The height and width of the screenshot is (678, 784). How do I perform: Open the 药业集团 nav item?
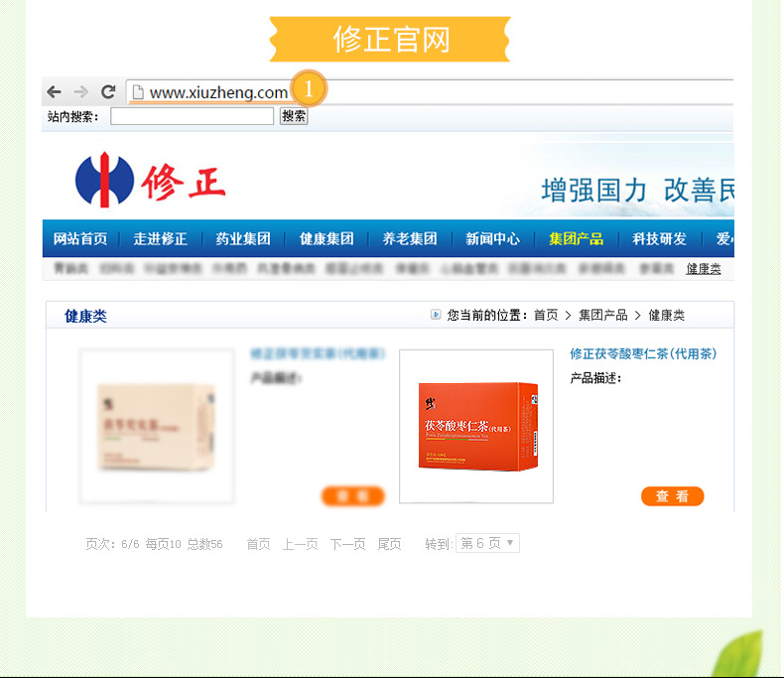pos(243,239)
